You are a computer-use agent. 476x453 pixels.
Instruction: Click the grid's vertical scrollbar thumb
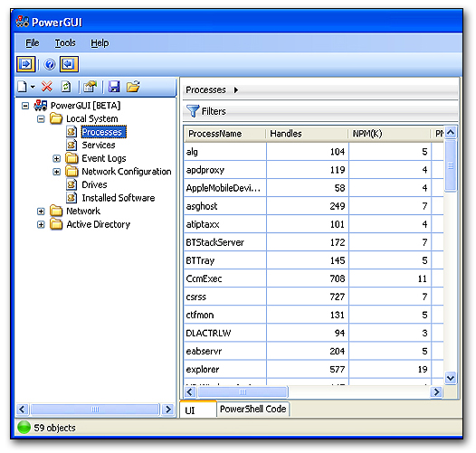point(451,165)
